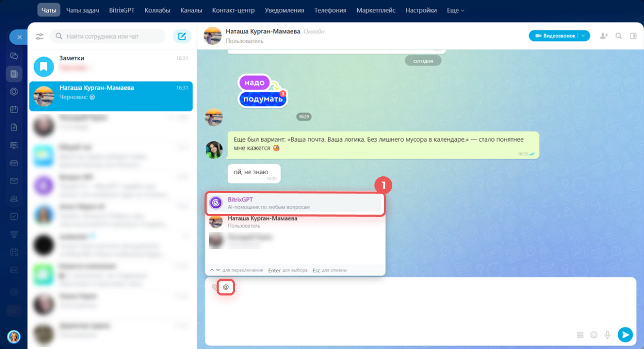Open the calendar icon in left sidebar
This screenshot has width=644, height=349.
pyautogui.click(x=14, y=109)
